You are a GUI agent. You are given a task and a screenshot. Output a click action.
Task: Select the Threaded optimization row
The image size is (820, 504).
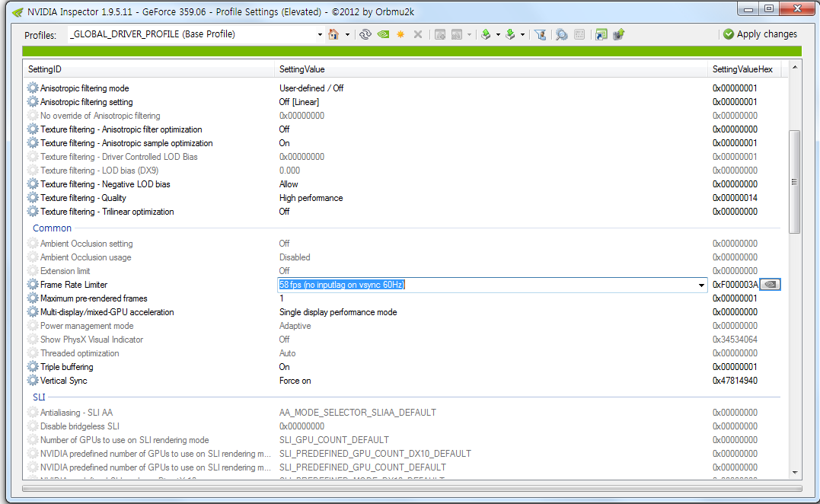coord(403,353)
